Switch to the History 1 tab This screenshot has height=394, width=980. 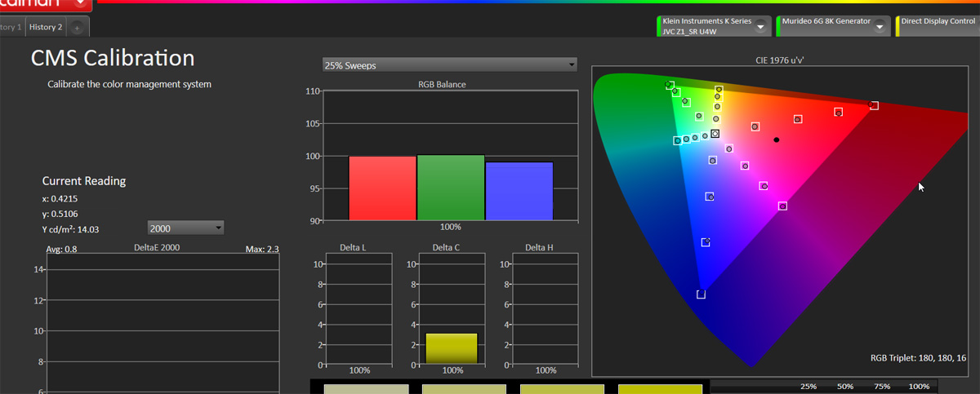[11, 27]
